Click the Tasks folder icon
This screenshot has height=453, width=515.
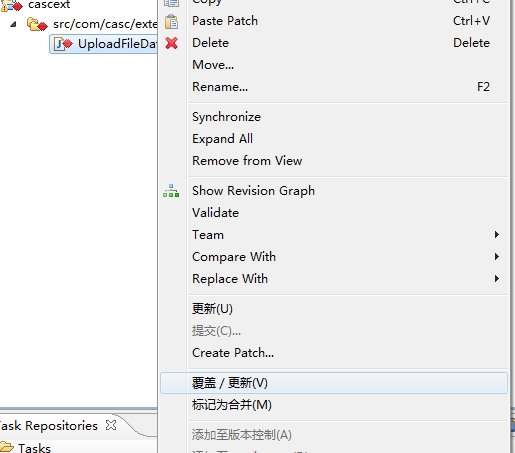pyautogui.click(x=6, y=447)
